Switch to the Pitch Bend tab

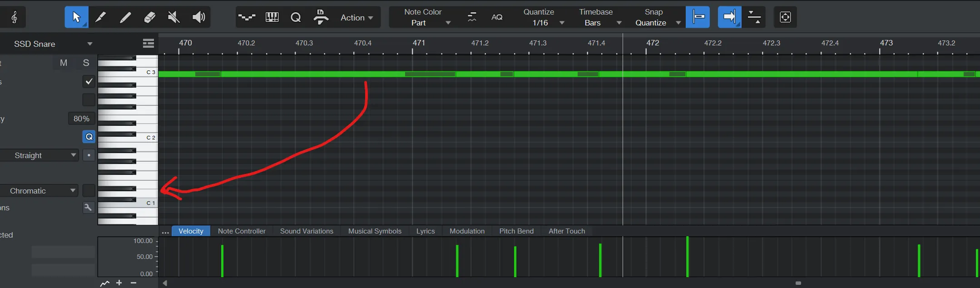[x=516, y=231]
